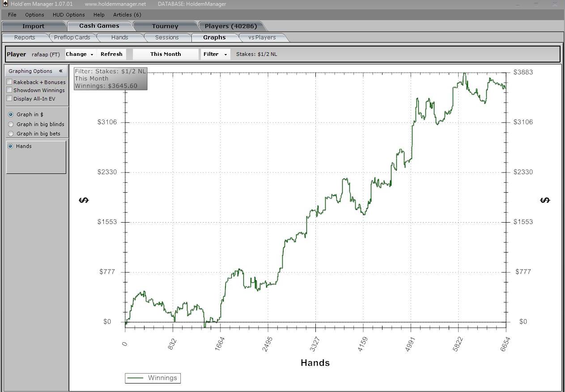Select Graph in $ radio button
Image resolution: width=565 pixels, height=392 pixels.
11,114
